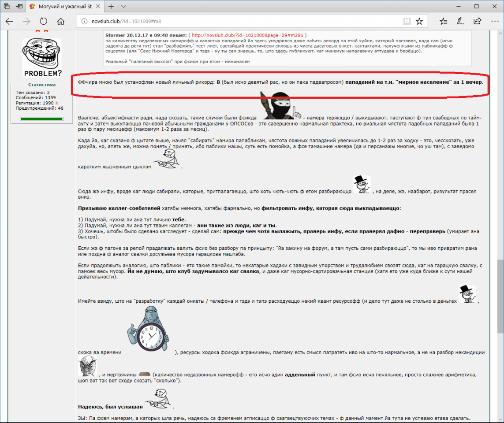Open Reading view book icon
The width and height of the screenshot is (504, 423).
coord(407,21)
